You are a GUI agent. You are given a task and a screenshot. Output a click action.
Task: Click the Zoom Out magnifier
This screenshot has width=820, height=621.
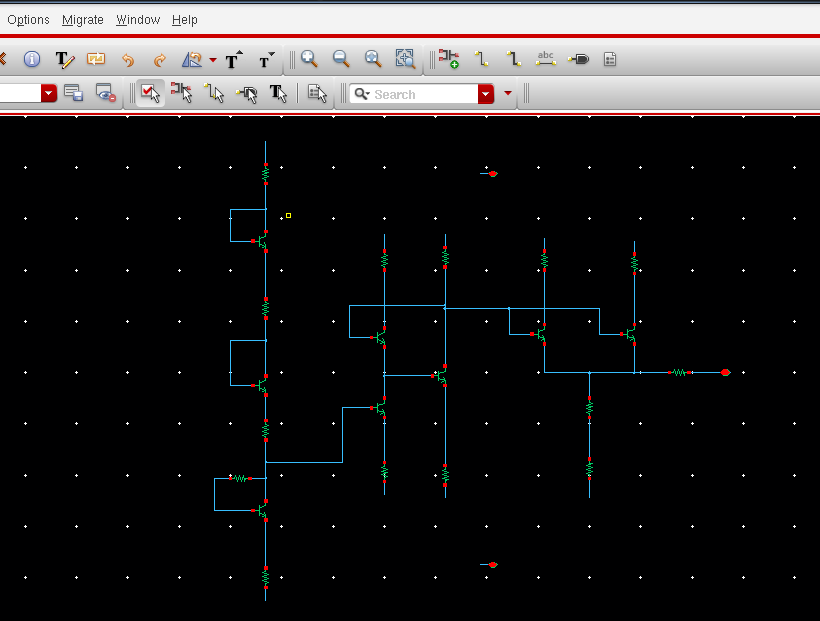[x=341, y=60]
